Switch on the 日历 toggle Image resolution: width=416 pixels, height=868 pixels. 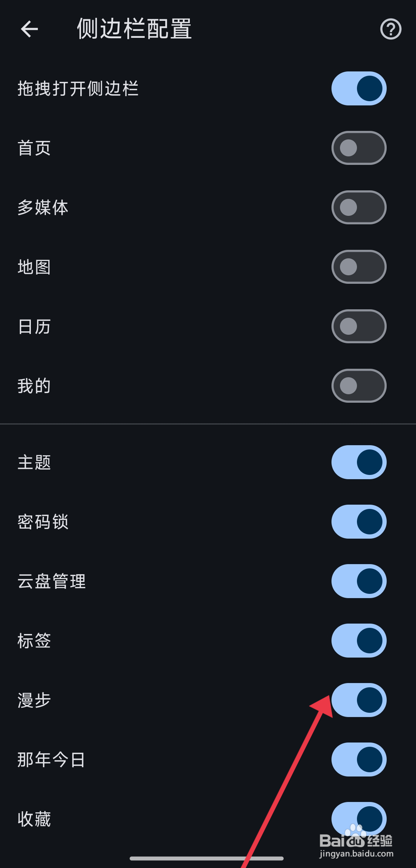(x=359, y=326)
